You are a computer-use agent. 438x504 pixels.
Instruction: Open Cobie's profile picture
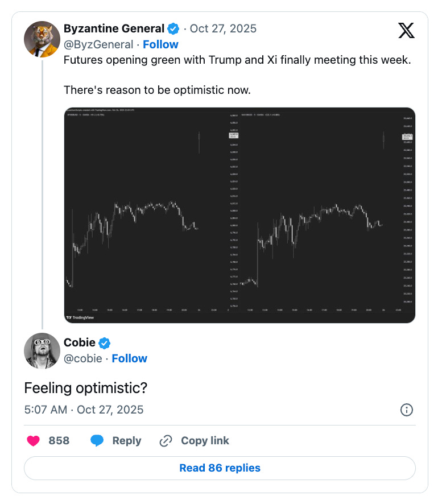click(42, 351)
